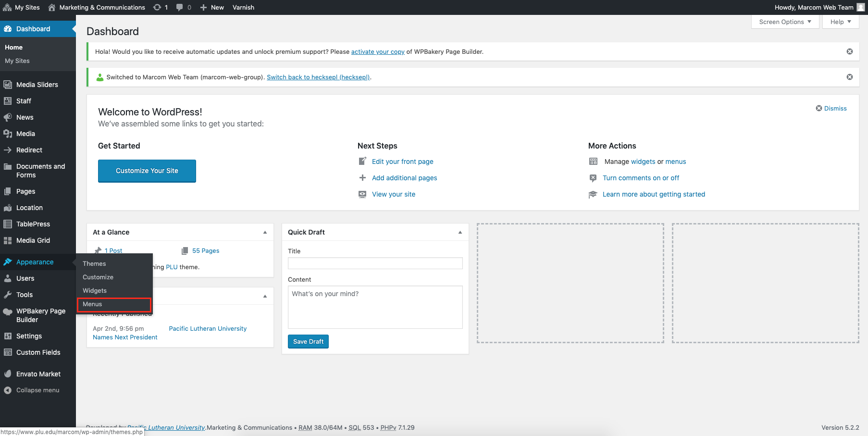Click the Envato Market leaf icon
The height and width of the screenshot is (436, 868).
8,374
